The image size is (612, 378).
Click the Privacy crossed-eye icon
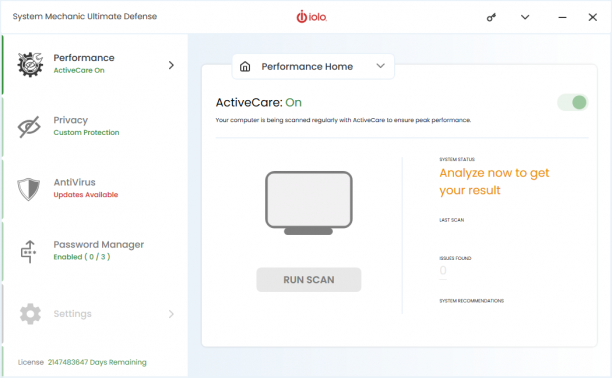pos(29,127)
